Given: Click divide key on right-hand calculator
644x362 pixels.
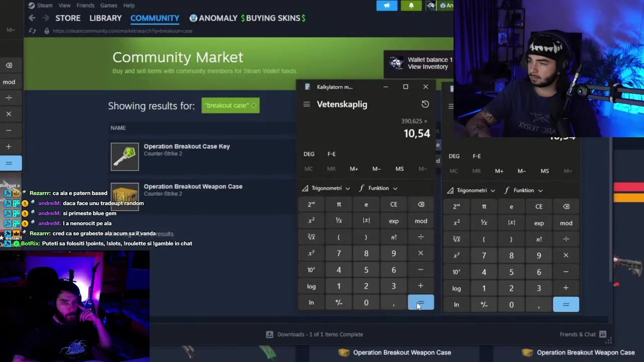Looking at the screenshot, I should click(x=566, y=239).
